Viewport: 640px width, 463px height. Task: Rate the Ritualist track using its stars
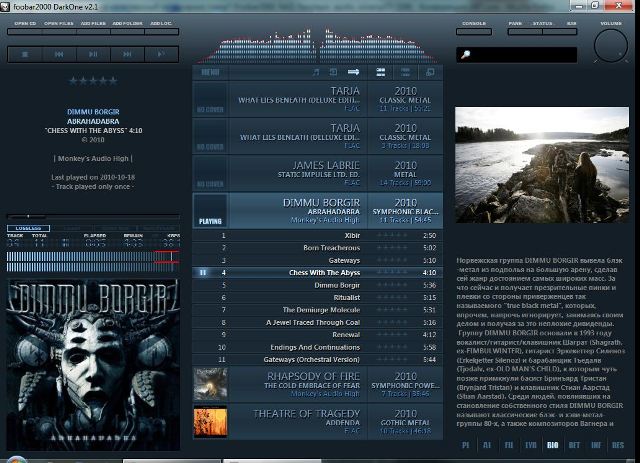(392, 298)
